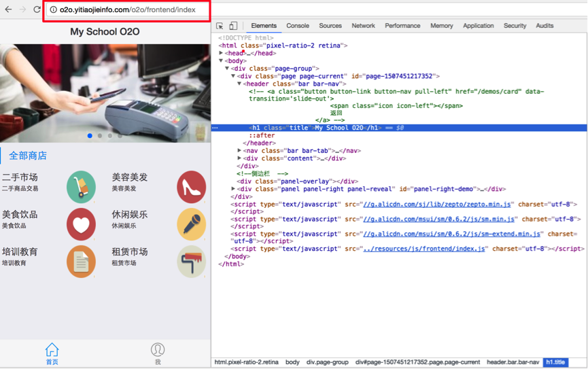Viewport: 588px width, 369px height.
Task: Open the 美容美发 high heel icon
Action: (191, 187)
